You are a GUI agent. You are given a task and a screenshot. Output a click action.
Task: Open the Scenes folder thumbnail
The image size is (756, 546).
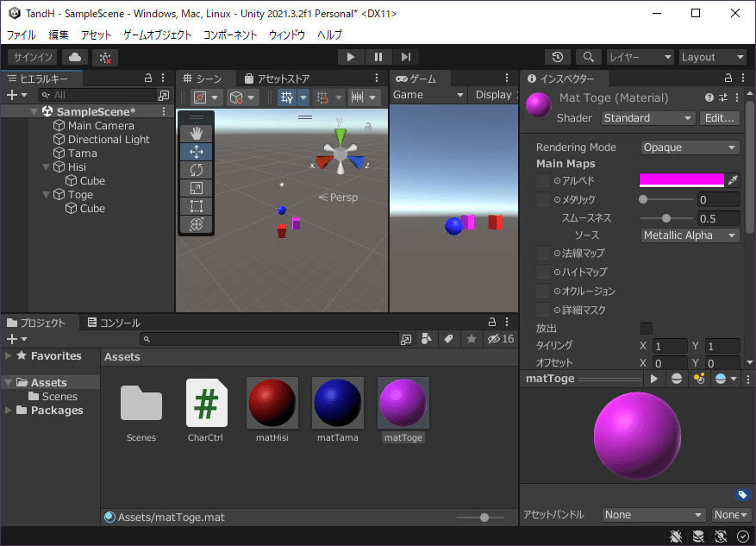141,403
